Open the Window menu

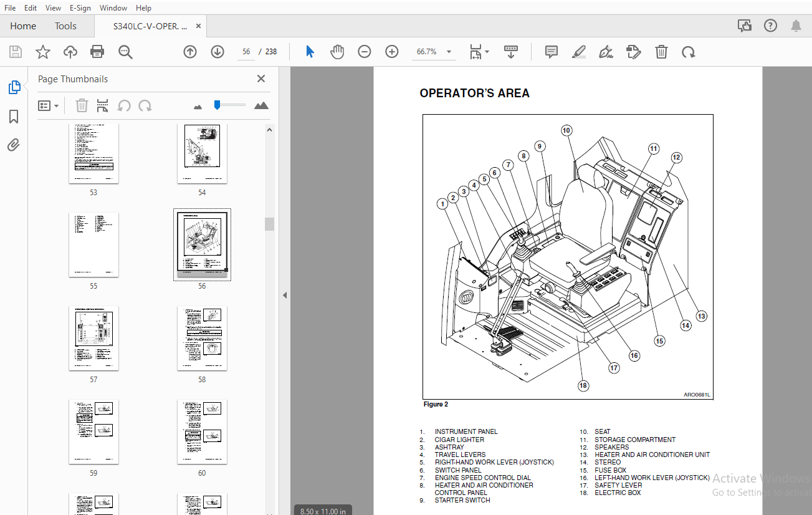(113, 8)
